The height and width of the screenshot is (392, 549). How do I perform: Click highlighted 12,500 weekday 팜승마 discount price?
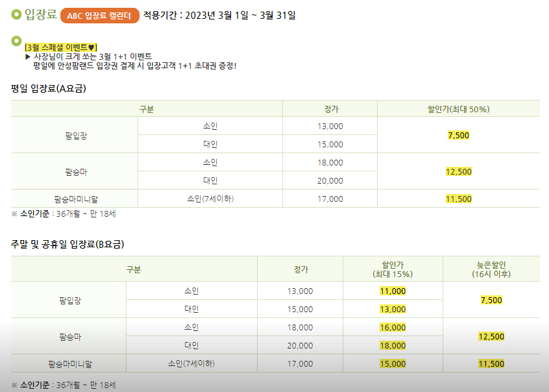coord(458,171)
